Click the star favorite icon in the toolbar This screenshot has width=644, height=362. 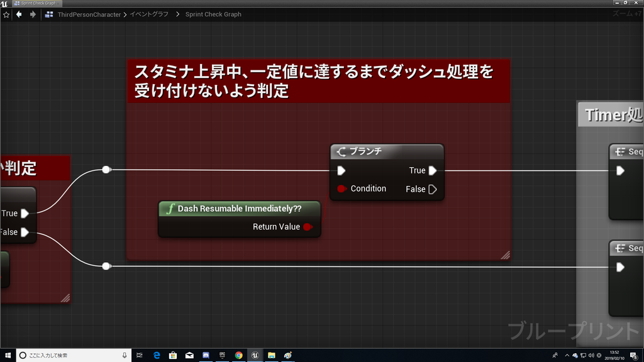(6, 14)
